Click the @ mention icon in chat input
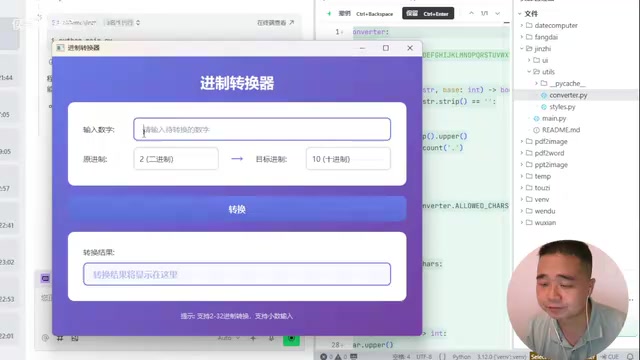The image size is (640, 360). coord(45,338)
